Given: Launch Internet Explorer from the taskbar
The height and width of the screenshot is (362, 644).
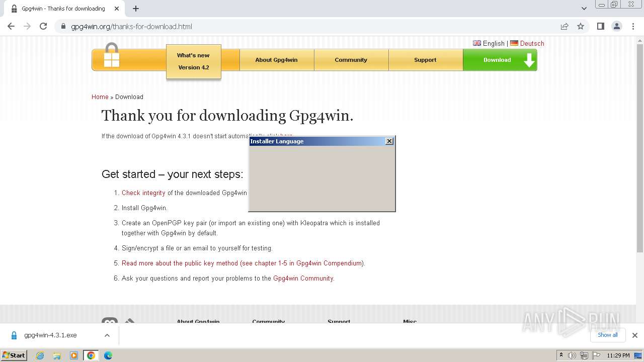Looking at the screenshot, I should pyautogui.click(x=40, y=355).
